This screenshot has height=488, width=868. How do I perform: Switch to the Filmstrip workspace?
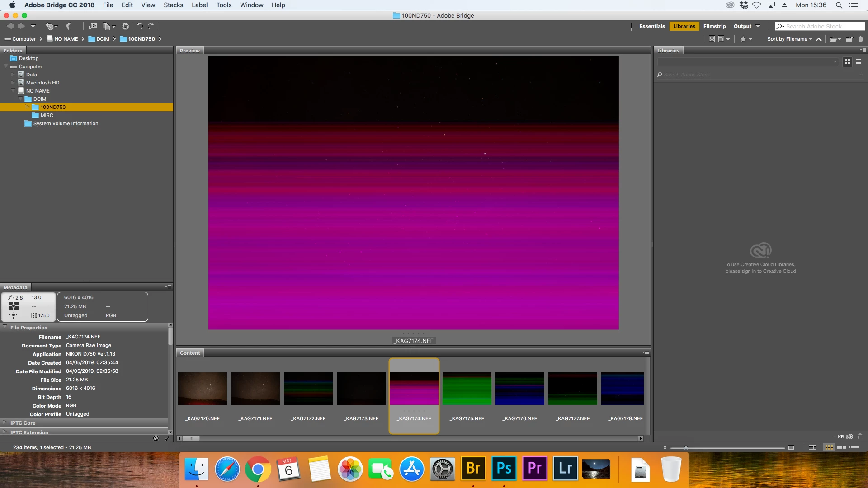pyautogui.click(x=714, y=26)
